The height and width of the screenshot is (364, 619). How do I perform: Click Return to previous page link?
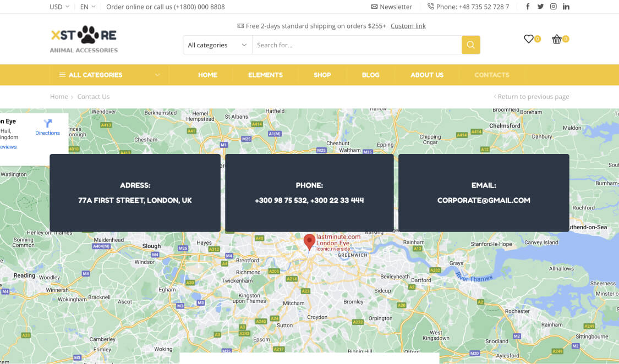click(x=532, y=97)
